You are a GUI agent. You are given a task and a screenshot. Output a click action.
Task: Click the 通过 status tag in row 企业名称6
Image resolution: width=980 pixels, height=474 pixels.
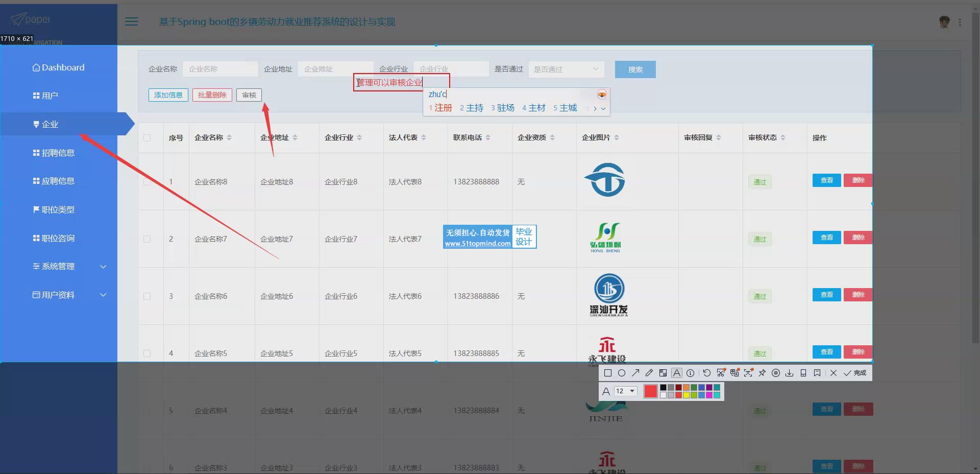pos(760,296)
